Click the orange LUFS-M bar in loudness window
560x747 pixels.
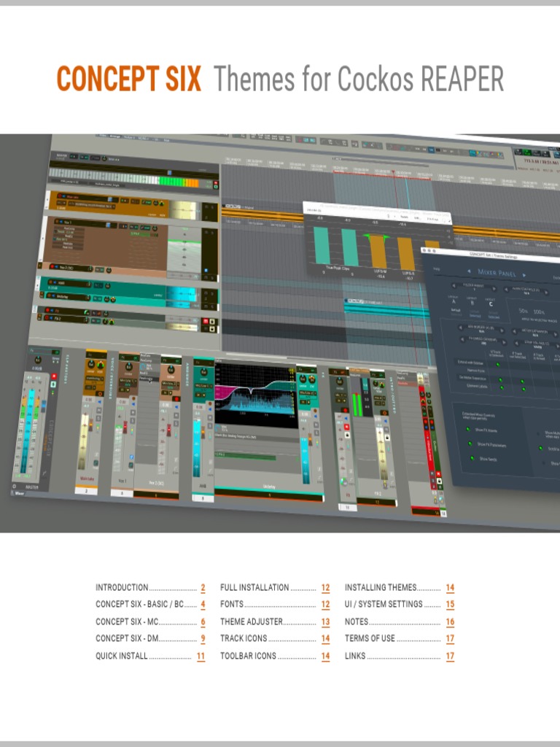point(378,252)
